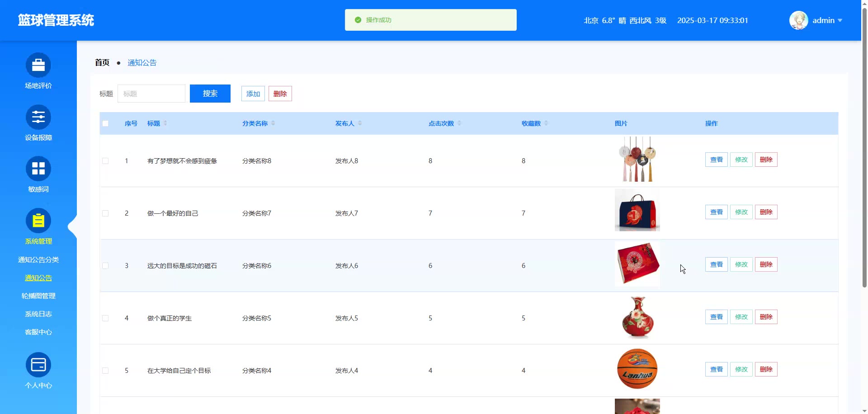Sort by 收藏数 column arrows
This screenshot has height=414, width=868.
coord(546,123)
